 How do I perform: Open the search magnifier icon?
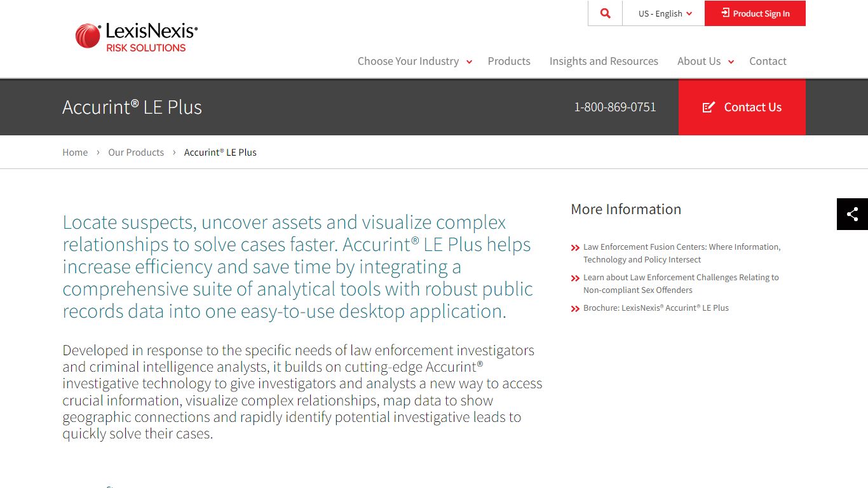click(605, 13)
